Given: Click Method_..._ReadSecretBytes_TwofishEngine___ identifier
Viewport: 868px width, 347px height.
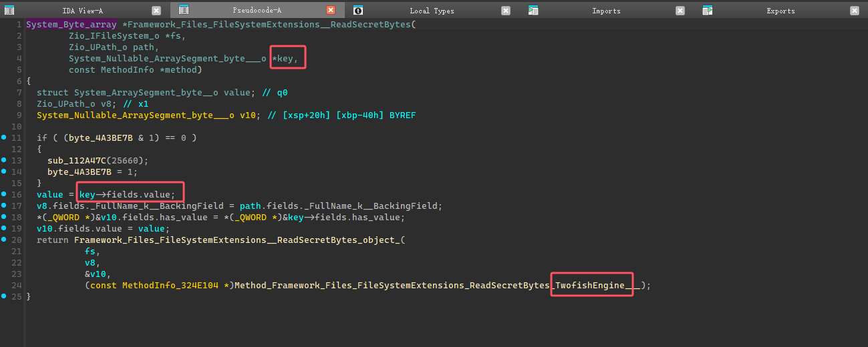Looking at the screenshot, I should point(438,285).
